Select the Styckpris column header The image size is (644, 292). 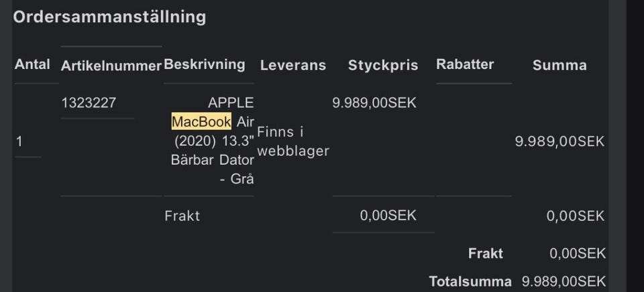point(383,65)
